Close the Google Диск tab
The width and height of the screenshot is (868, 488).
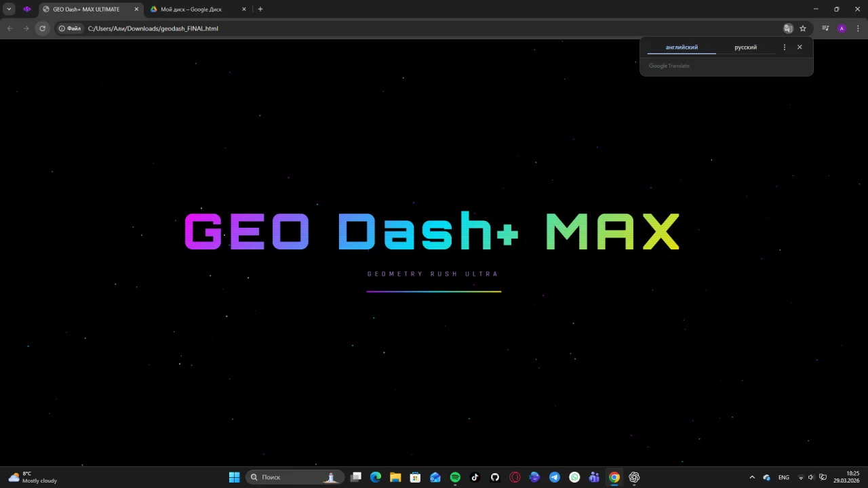[x=244, y=9]
